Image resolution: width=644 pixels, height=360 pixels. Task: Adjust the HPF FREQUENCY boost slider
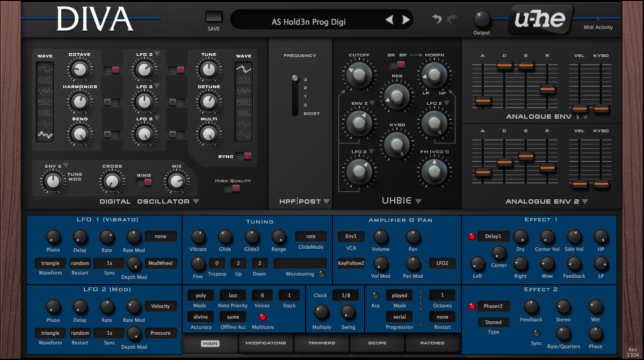tap(295, 95)
